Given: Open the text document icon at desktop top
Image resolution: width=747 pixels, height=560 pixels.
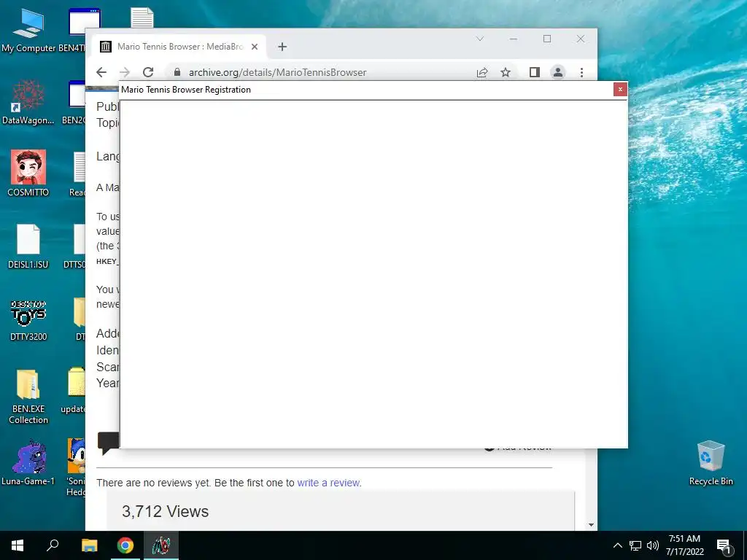Looking at the screenshot, I should tap(142, 17).
